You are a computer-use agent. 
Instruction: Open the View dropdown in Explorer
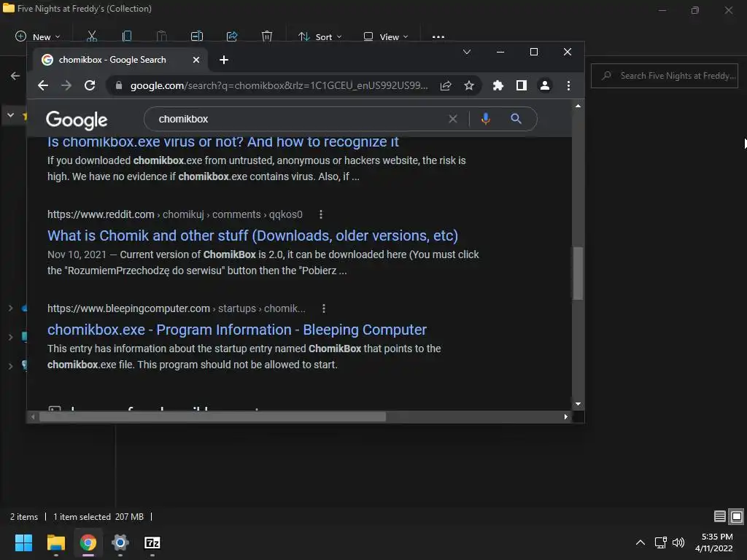pos(386,36)
